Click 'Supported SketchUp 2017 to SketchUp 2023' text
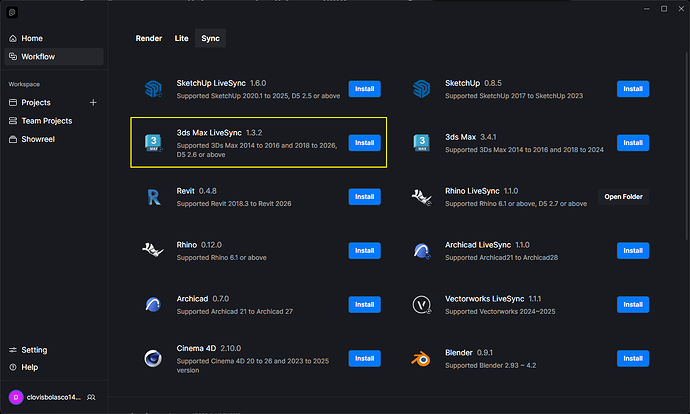The image size is (690, 414). click(514, 96)
